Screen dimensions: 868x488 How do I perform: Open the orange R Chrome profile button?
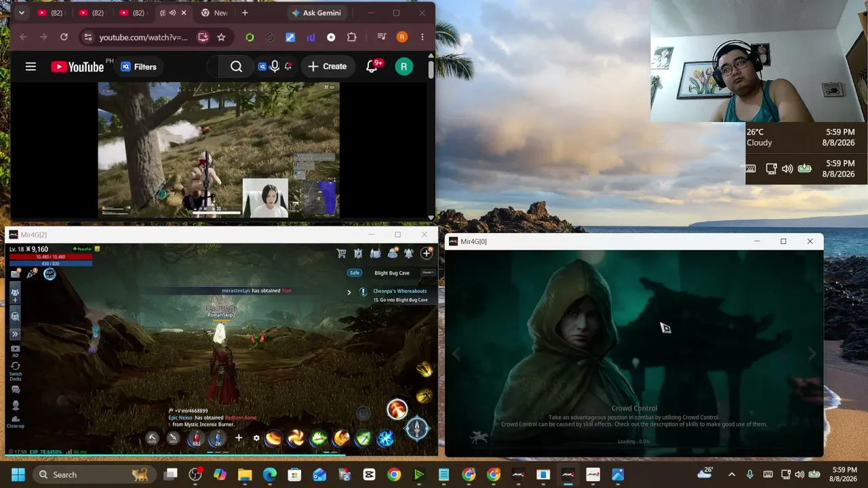click(x=402, y=37)
